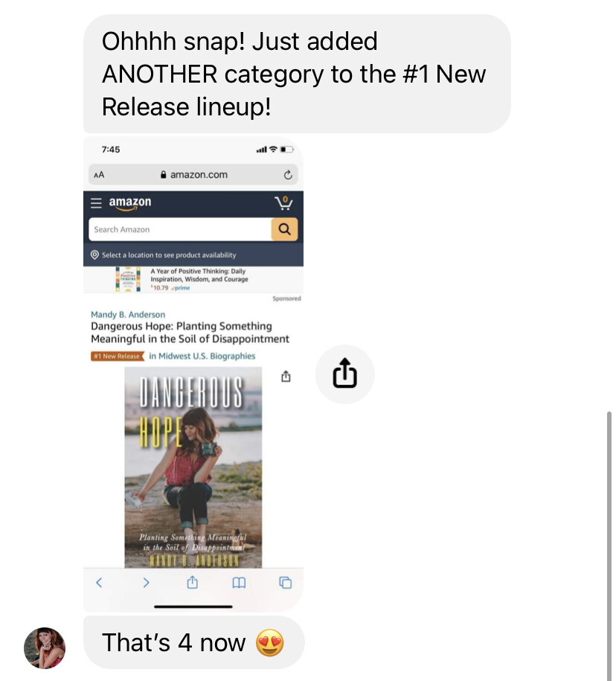Tap the Dangerous Hope book cover image
The height and width of the screenshot is (681, 616).
coord(193,467)
